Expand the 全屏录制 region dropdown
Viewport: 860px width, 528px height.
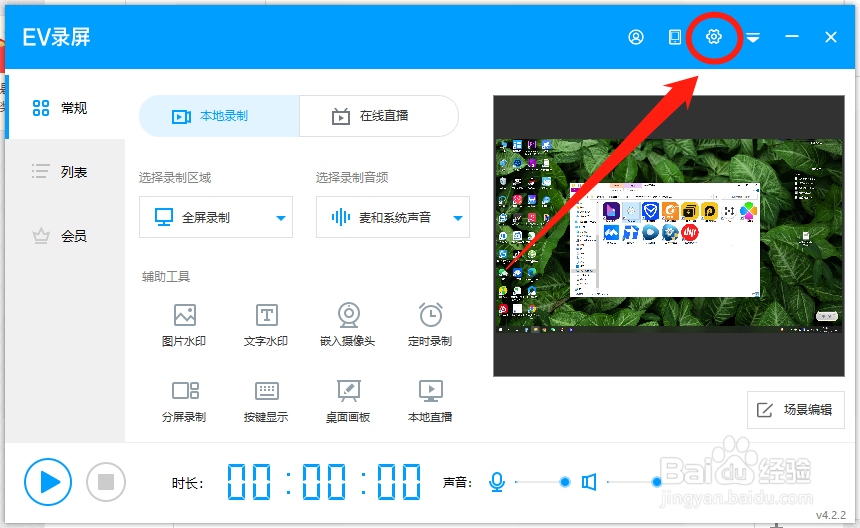coord(216,217)
